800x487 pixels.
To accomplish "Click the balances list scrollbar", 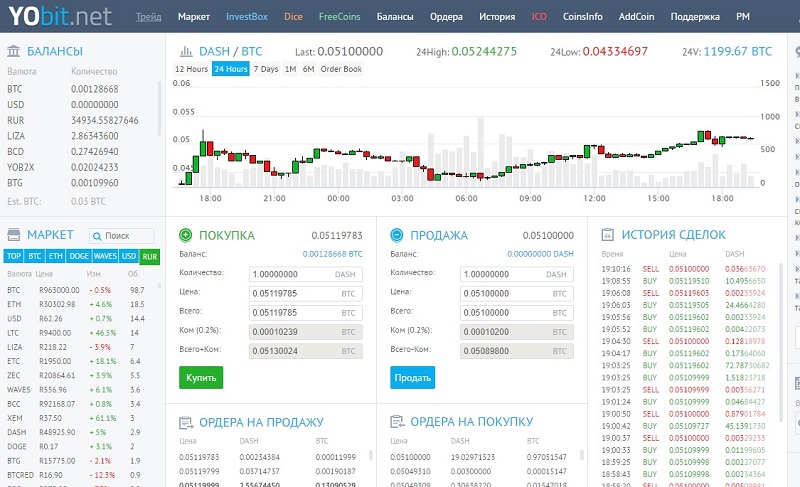I will (x=159, y=107).
